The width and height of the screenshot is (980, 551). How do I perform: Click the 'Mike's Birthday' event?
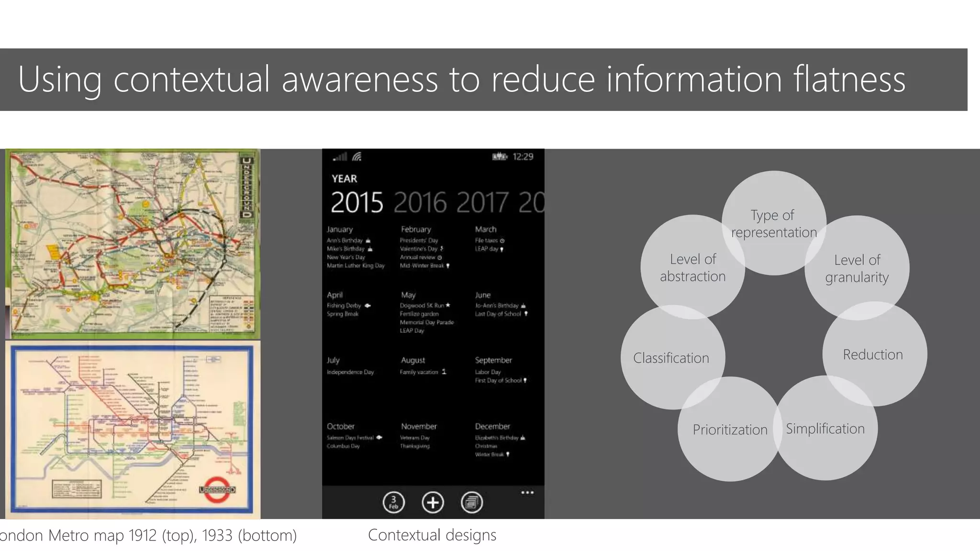[x=349, y=249]
